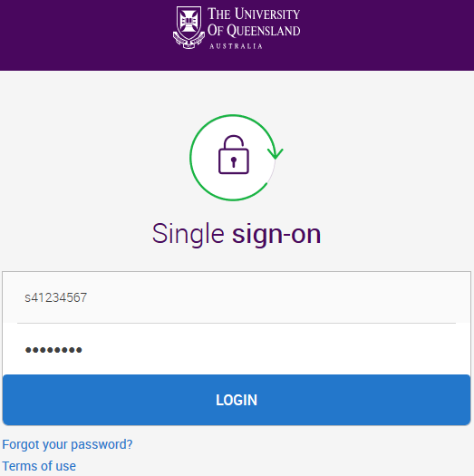Click the 'The University' wordmark text
The image size is (474, 476).
254,14
